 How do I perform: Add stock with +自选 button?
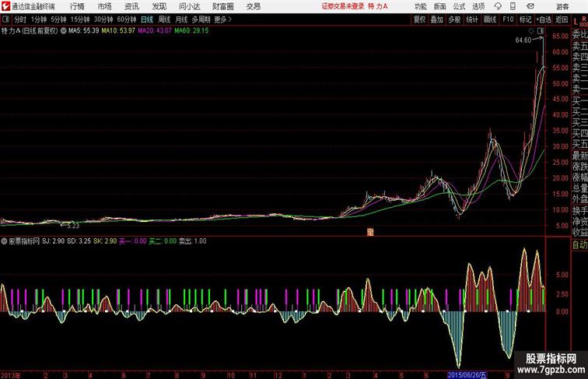(x=544, y=19)
